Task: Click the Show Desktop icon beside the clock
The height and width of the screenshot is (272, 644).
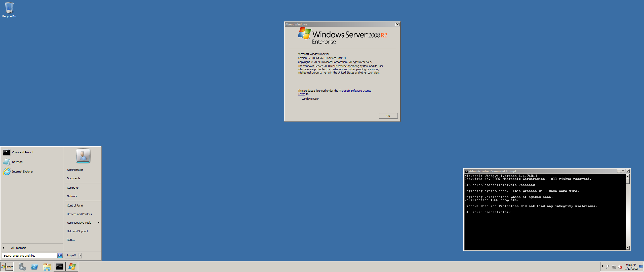Action: click(x=641, y=267)
